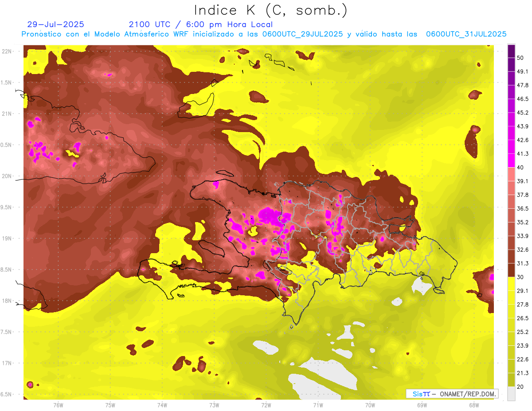Click the '21N' latitude axis label
The image size is (532, 411).
tap(7, 114)
